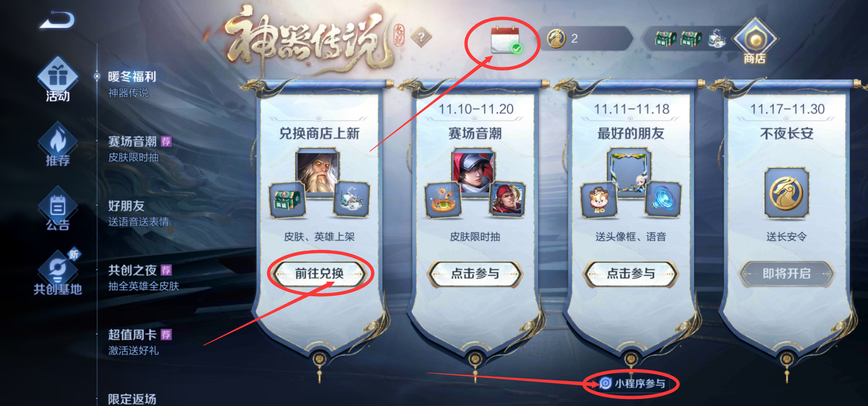868x406 pixels.
Task: Open the 推荐 flame icon section
Action: pyautogui.click(x=57, y=144)
